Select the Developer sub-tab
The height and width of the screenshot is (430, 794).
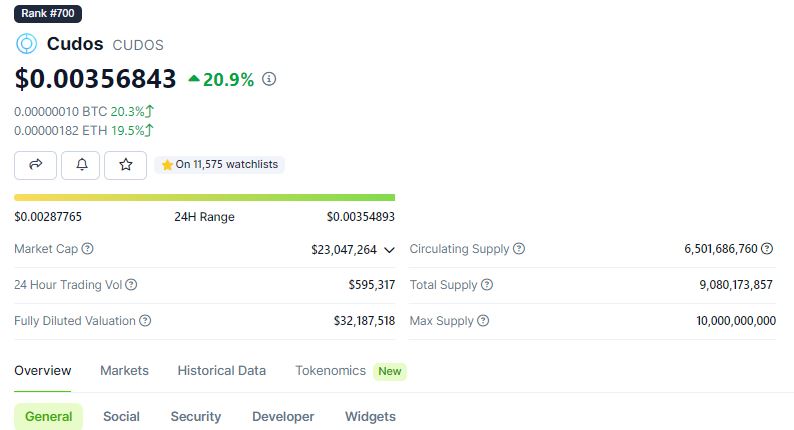283,416
